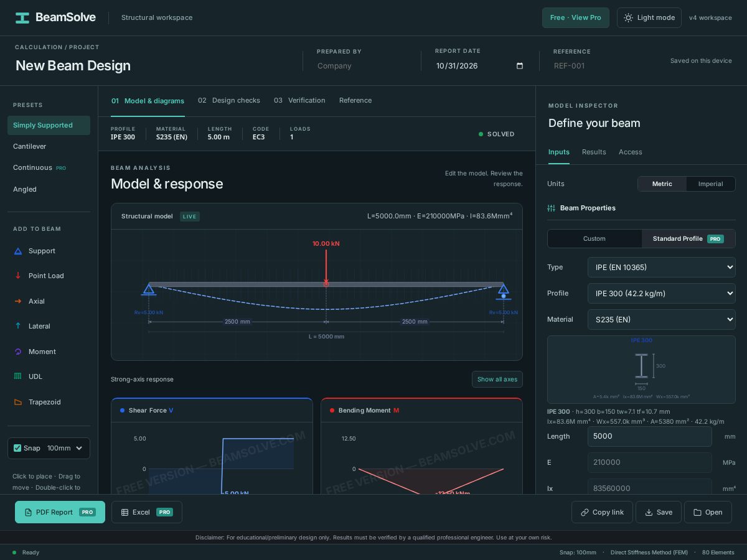Click the LIVE badge on Structural model
Screen dimensions: 747x560
[190, 217]
